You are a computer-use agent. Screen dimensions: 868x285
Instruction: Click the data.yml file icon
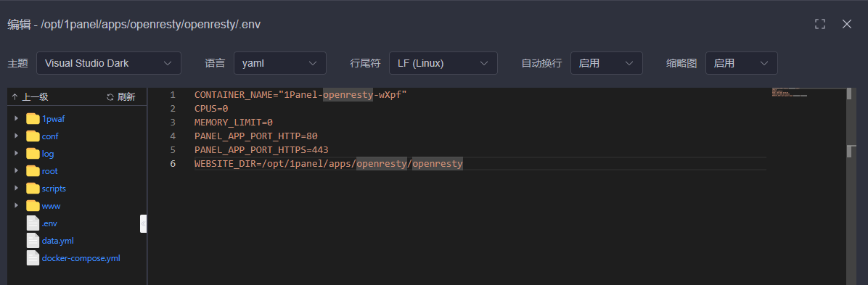[33, 241]
